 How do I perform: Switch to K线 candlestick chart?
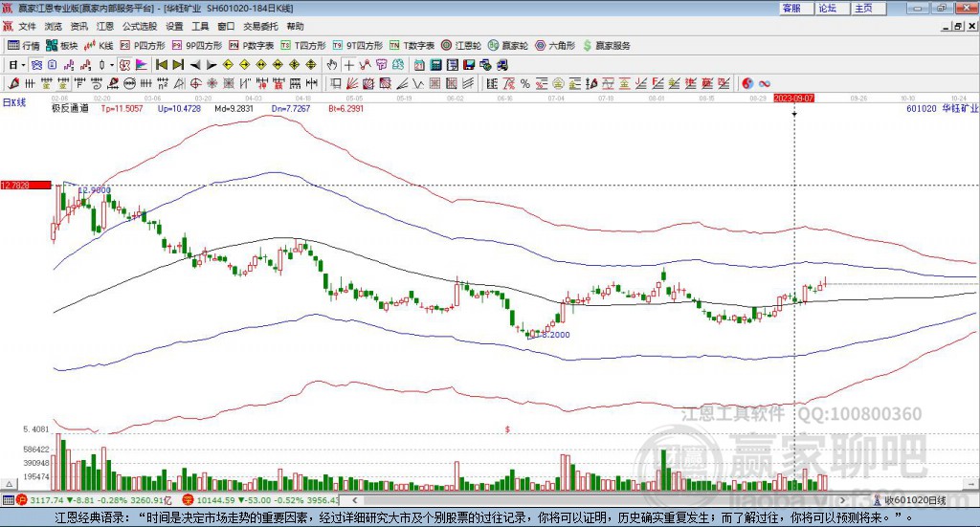click(x=99, y=45)
